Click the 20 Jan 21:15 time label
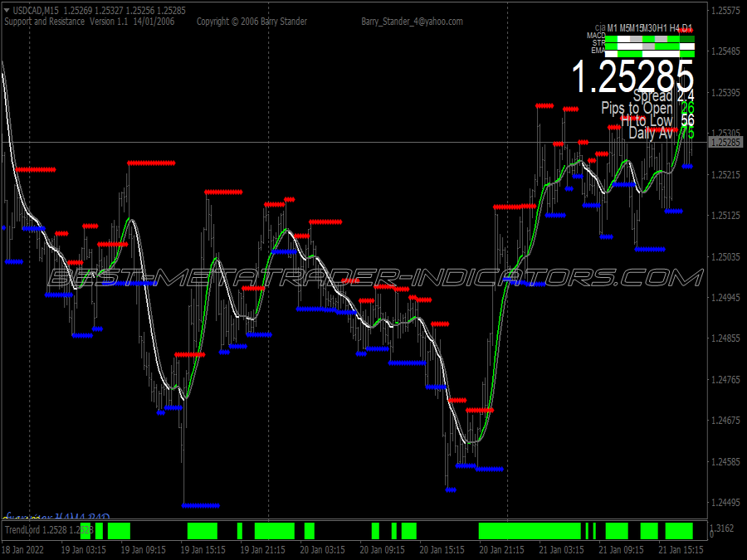747x560 pixels. pos(501,550)
